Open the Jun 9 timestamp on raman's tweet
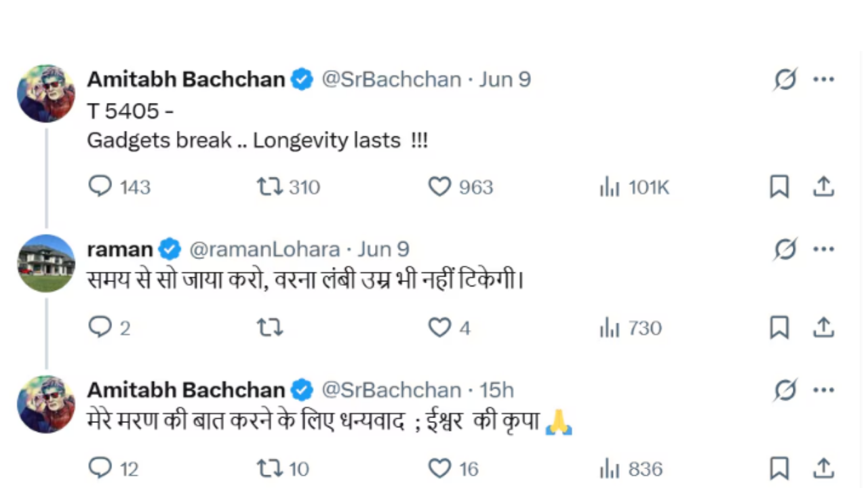The image size is (868, 488). [384, 250]
